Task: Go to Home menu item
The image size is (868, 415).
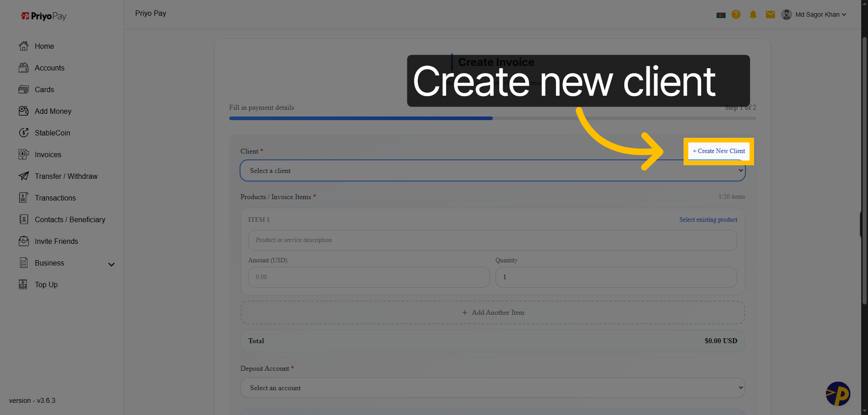Action: (x=44, y=46)
